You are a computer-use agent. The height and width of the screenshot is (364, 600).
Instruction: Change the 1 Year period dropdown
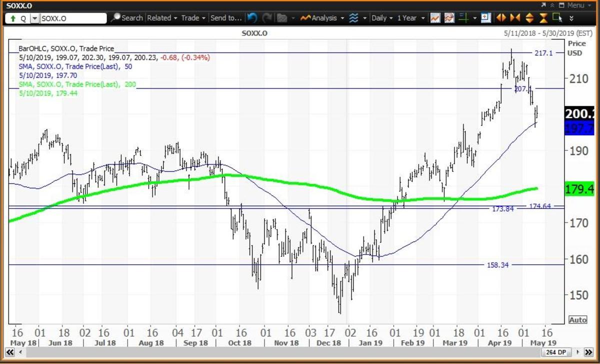pos(410,18)
